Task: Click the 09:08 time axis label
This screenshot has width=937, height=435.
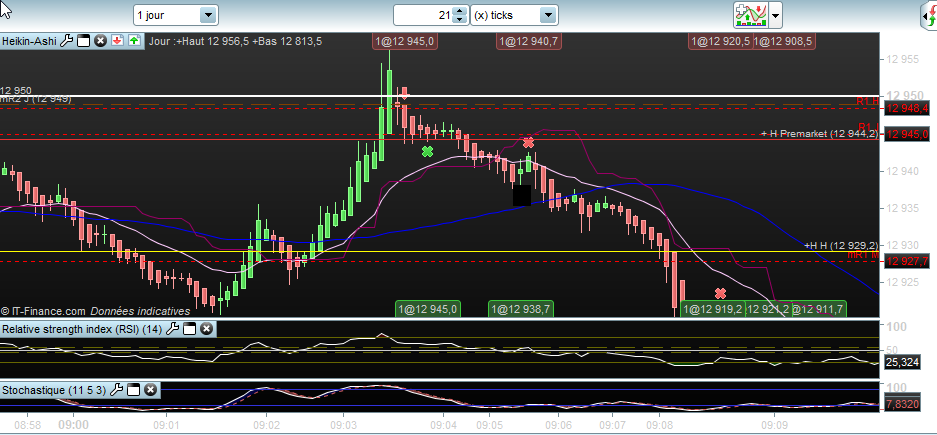Action: (x=659, y=425)
